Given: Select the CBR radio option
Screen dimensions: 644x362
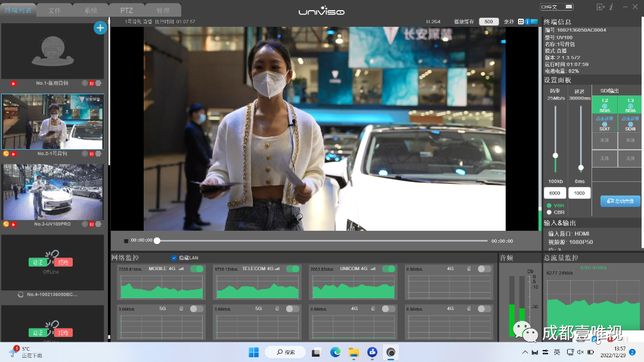Looking at the screenshot, I should click(549, 212).
